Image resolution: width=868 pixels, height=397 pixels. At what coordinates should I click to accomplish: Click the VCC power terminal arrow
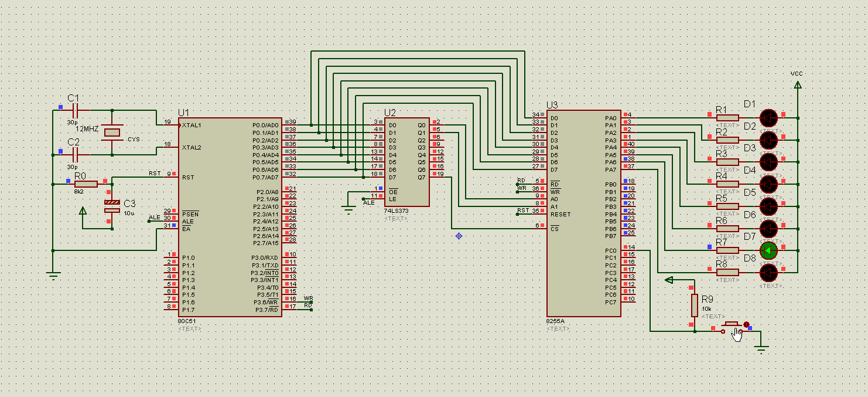coord(797,86)
